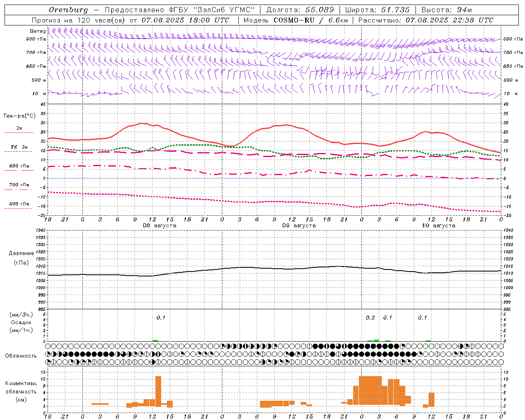The height and width of the screenshot is (420, 525).
Task: Click the red line swatch under 2м legend
Action: [19, 132]
